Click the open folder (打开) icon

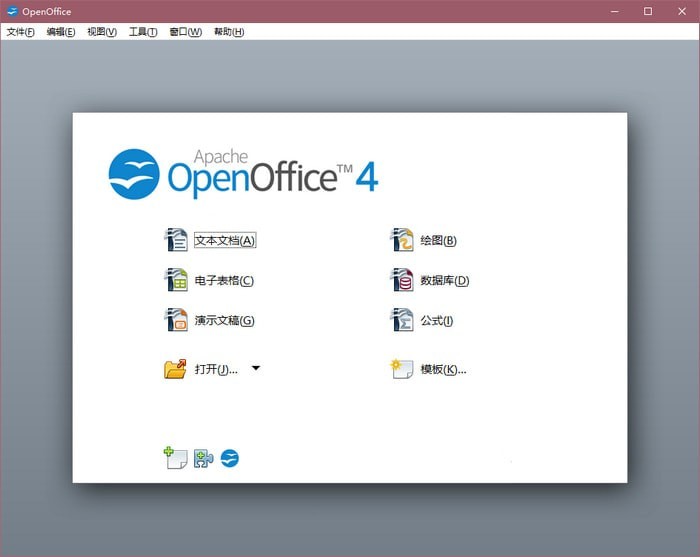tap(176, 369)
